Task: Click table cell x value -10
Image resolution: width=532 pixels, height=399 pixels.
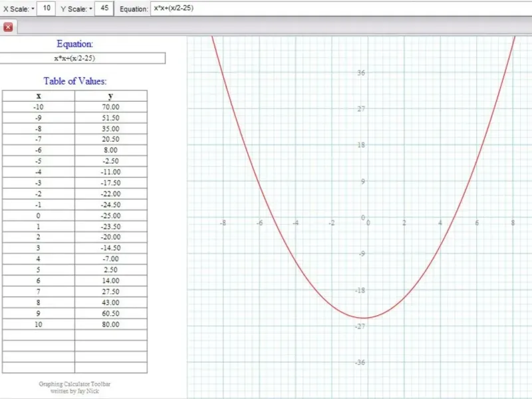Action: (x=39, y=107)
